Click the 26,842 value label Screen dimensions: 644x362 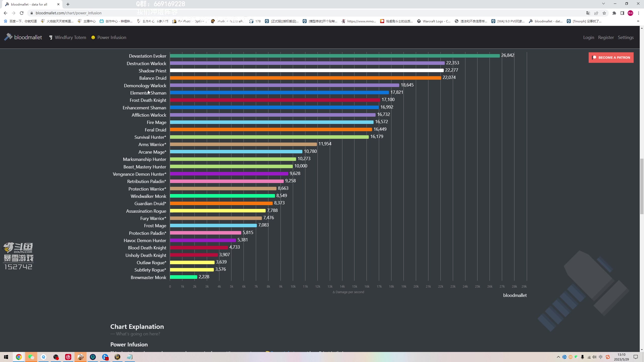(508, 55)
